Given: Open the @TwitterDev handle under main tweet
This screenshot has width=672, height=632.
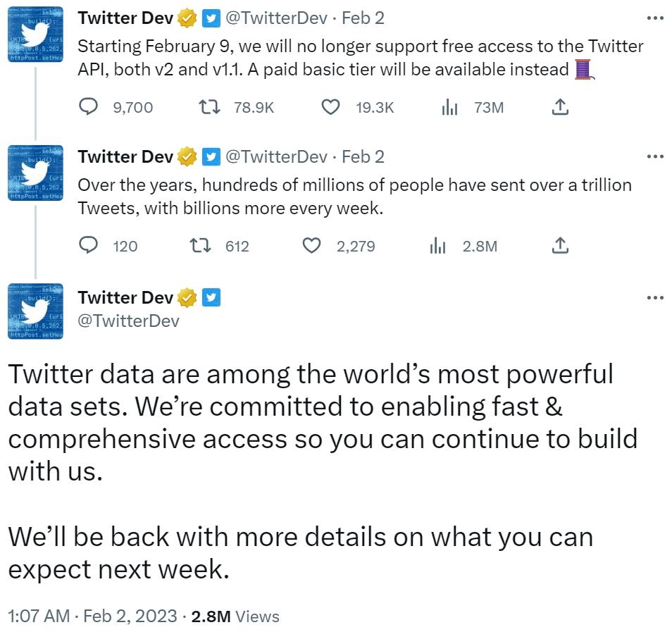Looking at the screenshot, I should click(x=128, y=321).
